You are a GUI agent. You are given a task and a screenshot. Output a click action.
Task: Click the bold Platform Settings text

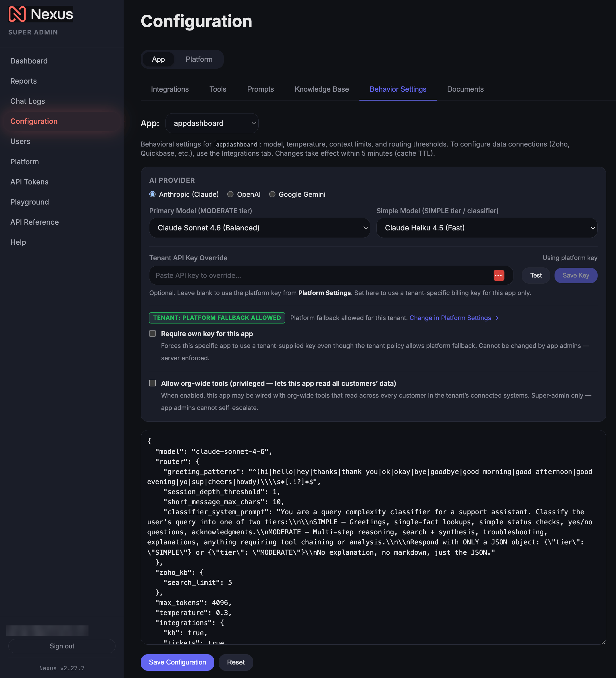(x=324, y=293)
